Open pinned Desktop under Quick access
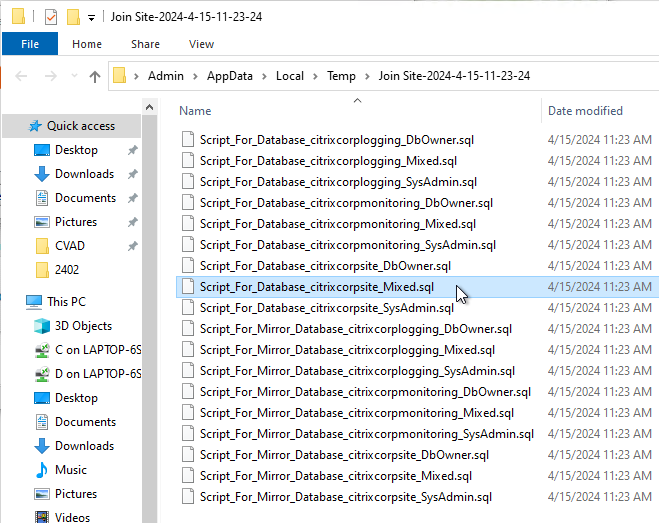The width and height of the screenshot is (659, 523). [x=76, y=150]
